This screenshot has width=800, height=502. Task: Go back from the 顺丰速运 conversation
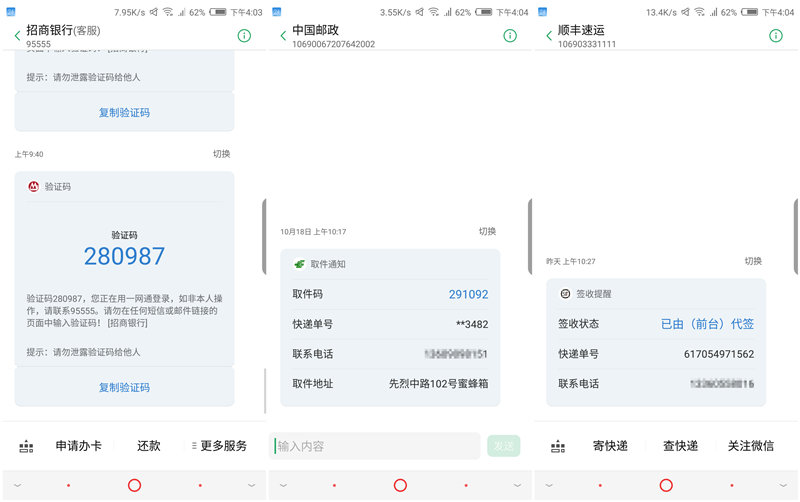[x=549, y=36]
